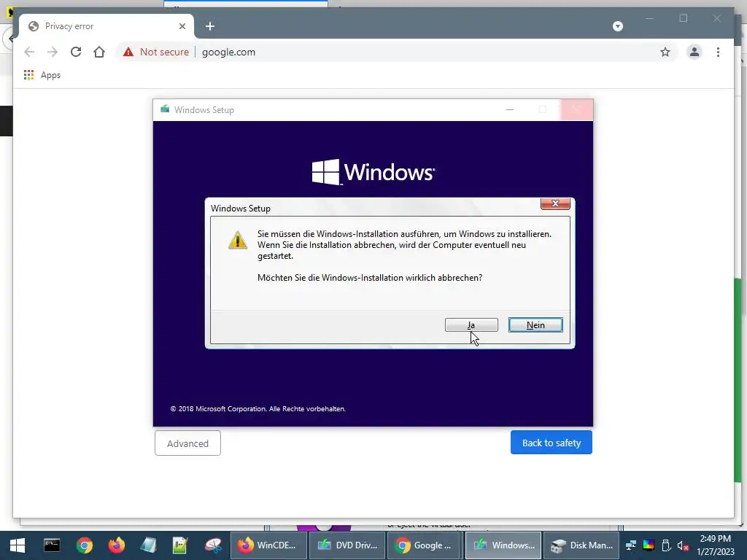Click Back to safety button
Image resolution: width=747 pixels, height=560 pixels.
(551, 443)
